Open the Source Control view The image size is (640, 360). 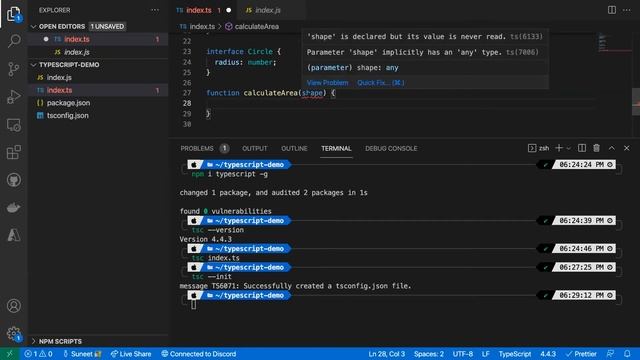point(14,69)
